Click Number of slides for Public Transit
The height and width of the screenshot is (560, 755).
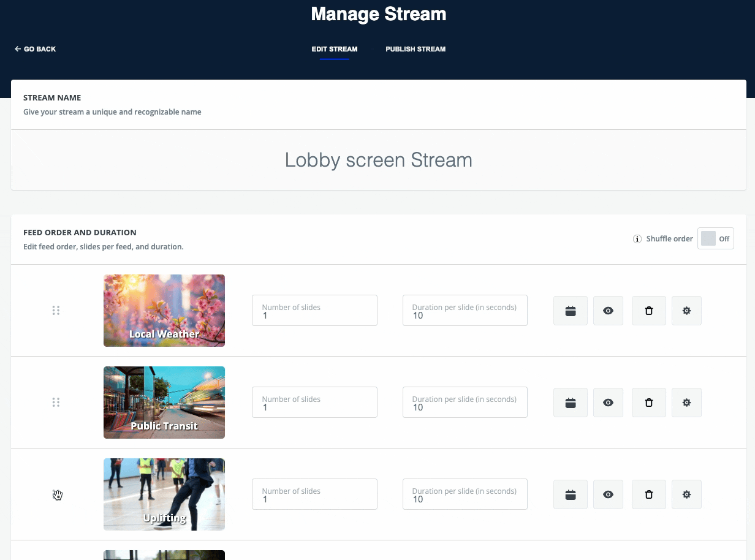[314, 403]
